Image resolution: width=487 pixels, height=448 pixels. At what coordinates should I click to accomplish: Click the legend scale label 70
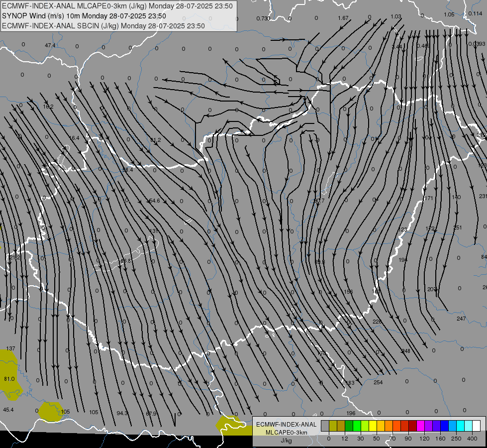tap(392, 439)
